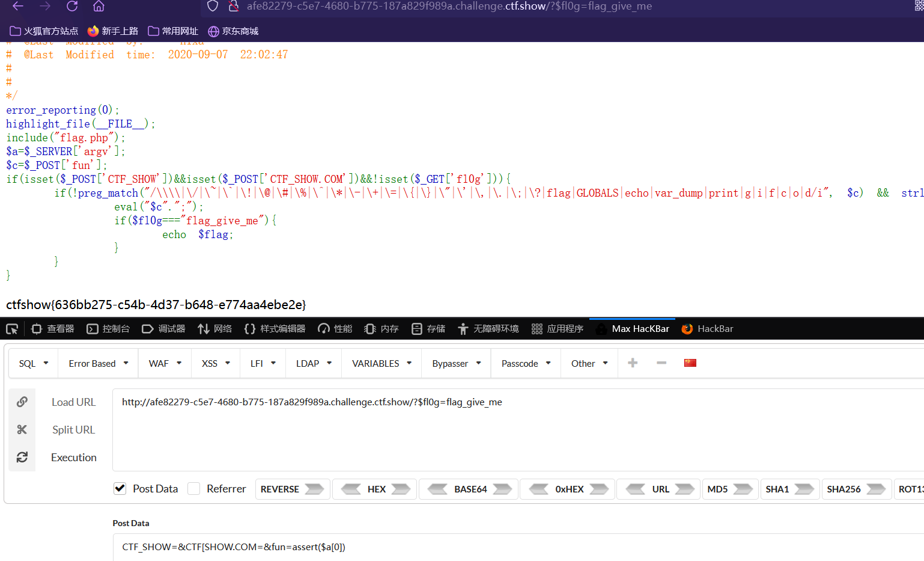Switch to the 调试器 debugger tab
The height and width of the screenshot is (561, 924).
163,329
